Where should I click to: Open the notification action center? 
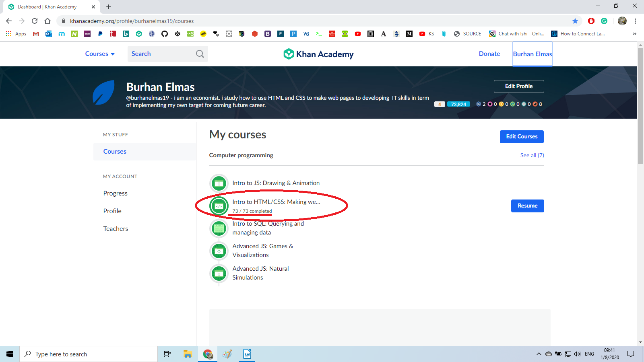tap(631, 354)
